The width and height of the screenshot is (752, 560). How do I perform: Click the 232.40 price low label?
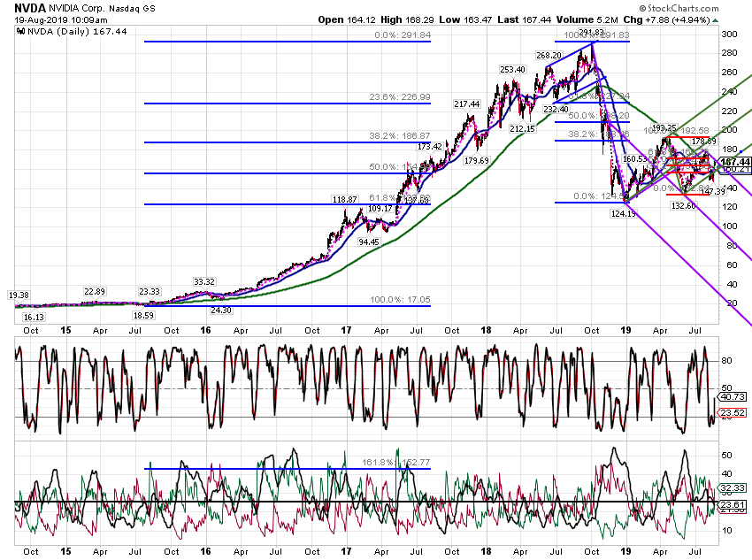tap(556, 110)
